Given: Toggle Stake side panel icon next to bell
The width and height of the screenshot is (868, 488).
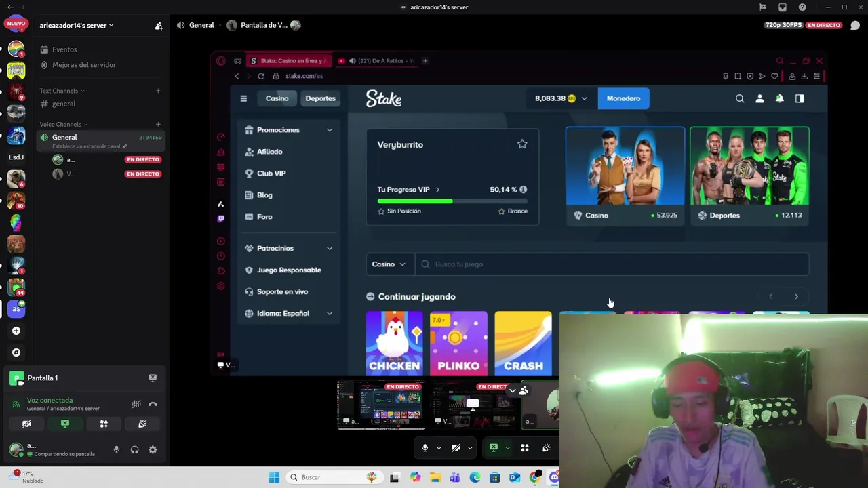Looking at the screenshot, I should click(x=800, y=98).
